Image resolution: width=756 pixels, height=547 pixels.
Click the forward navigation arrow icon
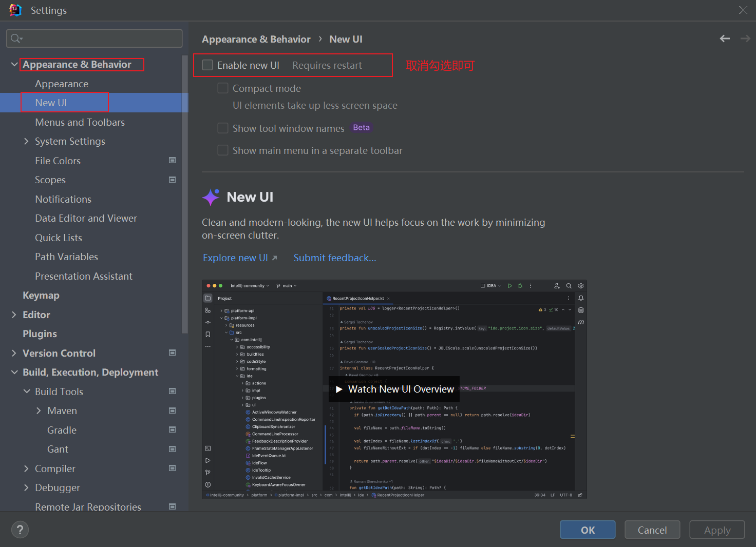point(745,38)
